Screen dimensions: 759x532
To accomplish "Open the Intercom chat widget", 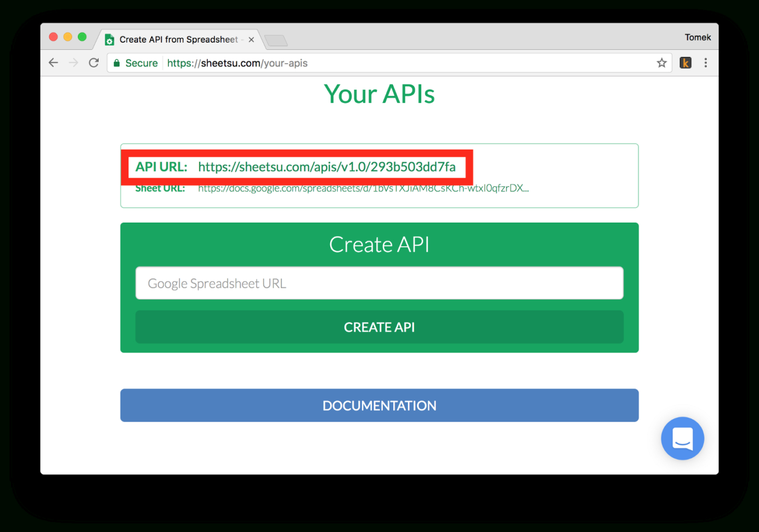I will [x=682, y=438].
